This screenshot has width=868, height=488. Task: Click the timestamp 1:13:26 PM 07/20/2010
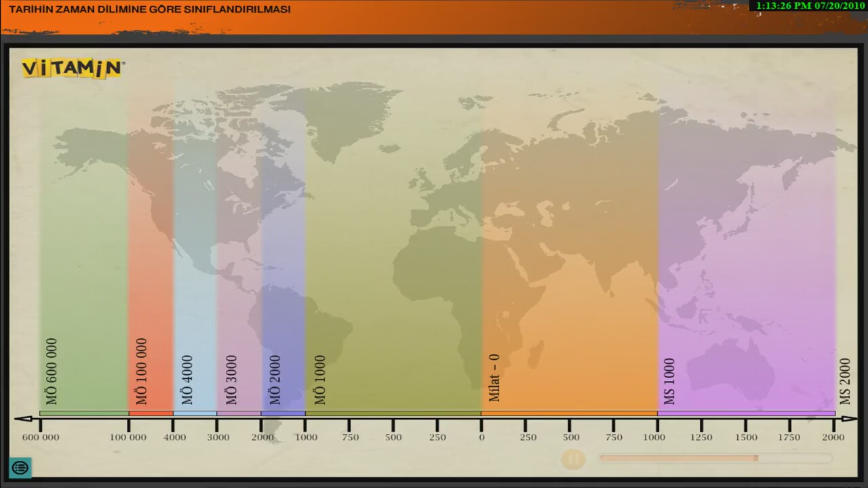point(810,5)
